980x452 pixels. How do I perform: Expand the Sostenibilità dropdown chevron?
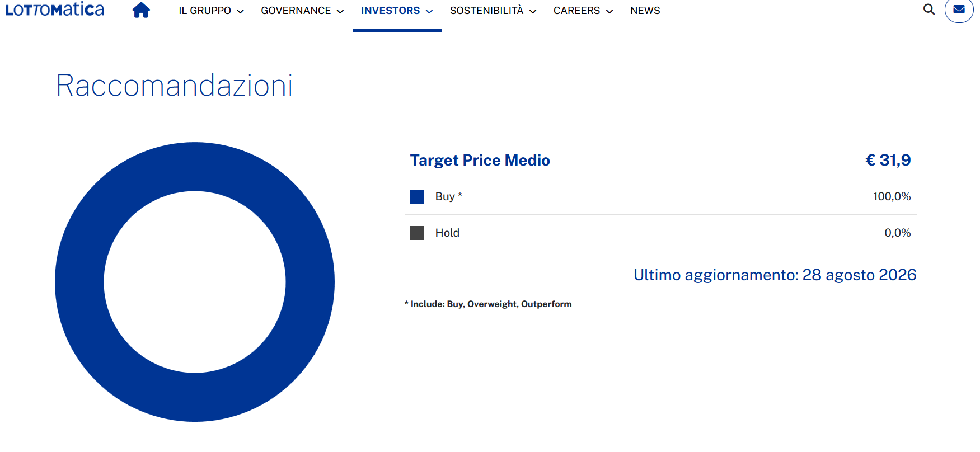533,11
